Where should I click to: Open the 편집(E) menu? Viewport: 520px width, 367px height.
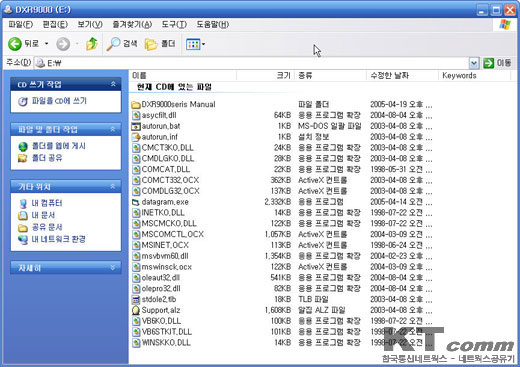55,24
